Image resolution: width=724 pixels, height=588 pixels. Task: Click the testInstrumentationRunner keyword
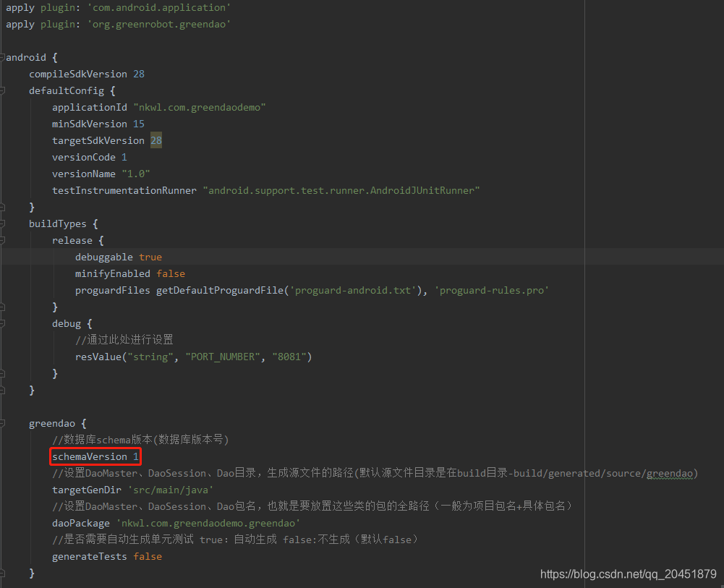point(124,190)
